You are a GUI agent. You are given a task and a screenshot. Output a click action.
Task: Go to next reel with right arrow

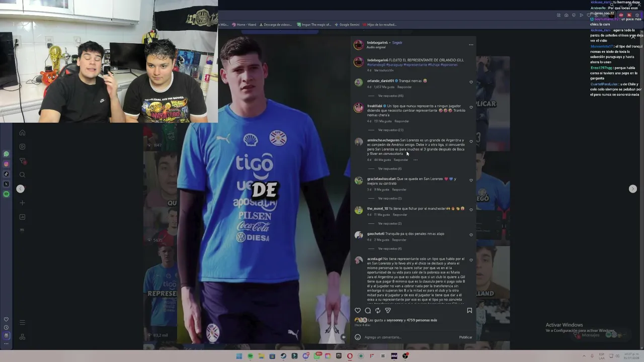tap(633, 189)
